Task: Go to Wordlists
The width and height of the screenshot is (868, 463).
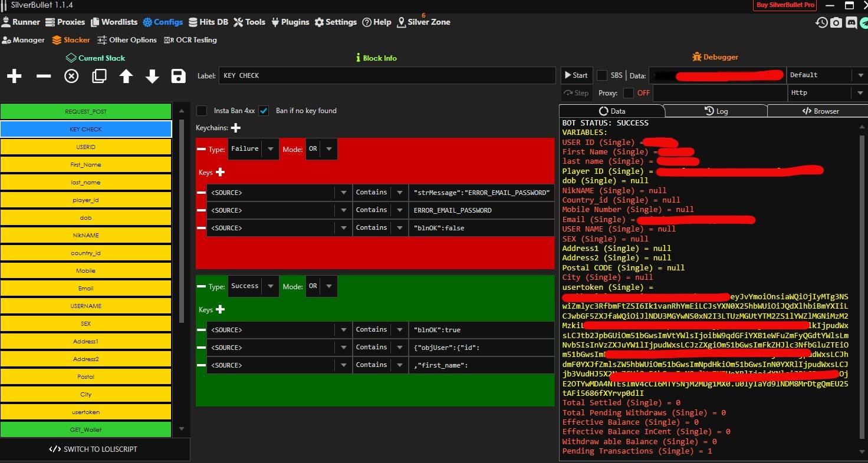Action: coord(113,22)
